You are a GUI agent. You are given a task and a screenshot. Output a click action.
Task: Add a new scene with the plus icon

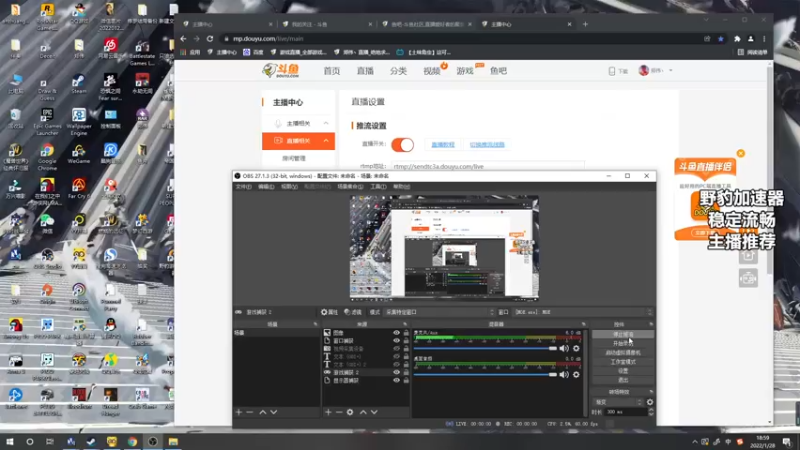pos(239,412)
